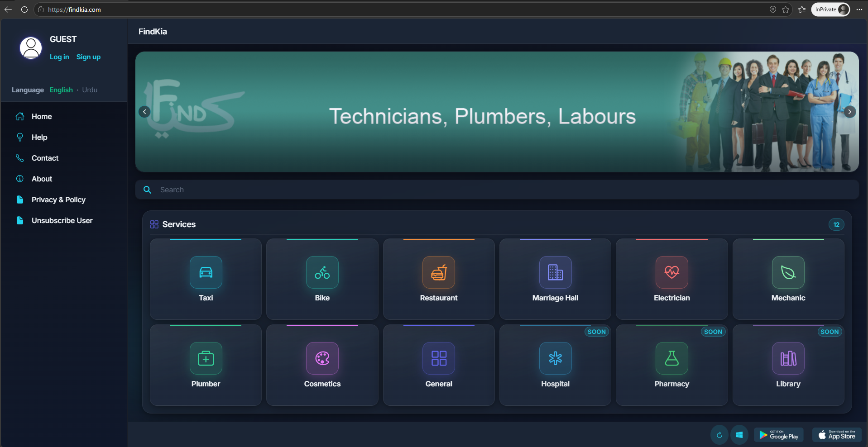Open the browser favorites list icon

pyautogui.click(x=802, y=10)
